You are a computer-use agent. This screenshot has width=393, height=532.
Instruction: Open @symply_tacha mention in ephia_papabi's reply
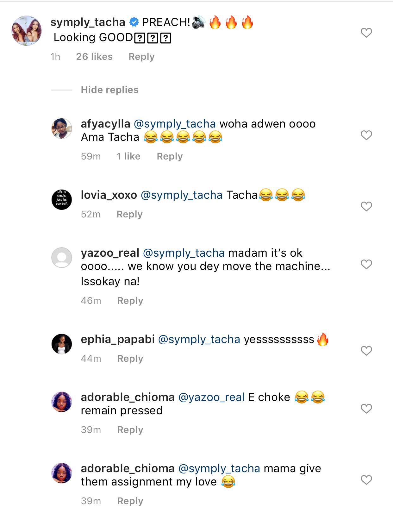[x=199, y=339]
